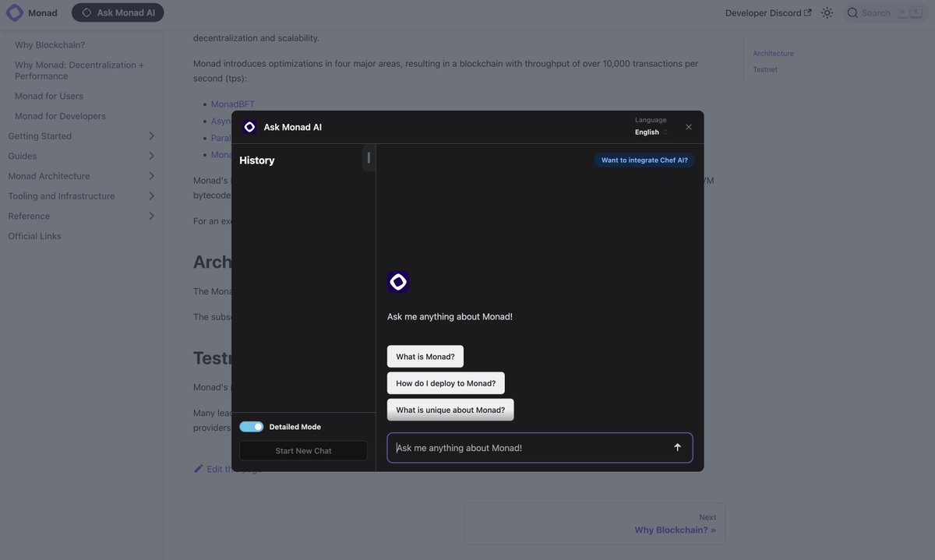Viewport: 935px width, 560px height.
Task: Click the Ask Monad AI dialog logo
Action: [249, 127]
